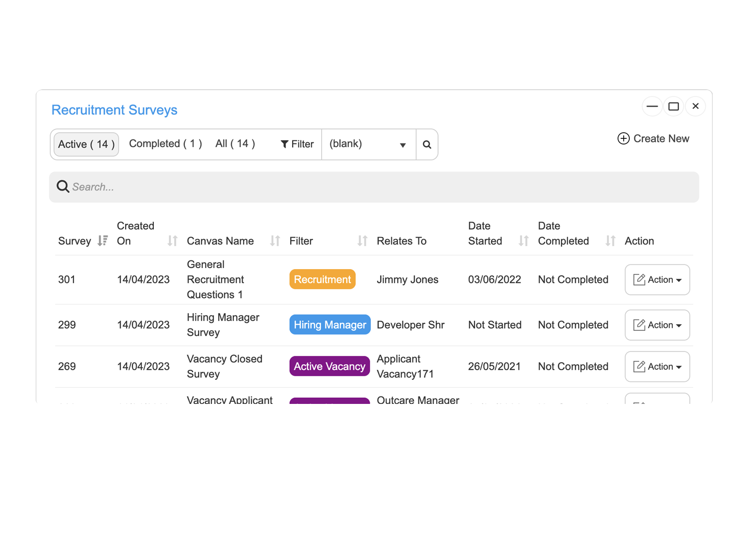Click the Canvas Name column header
This screenshot has height=552, width=756.
pos(220,241)
